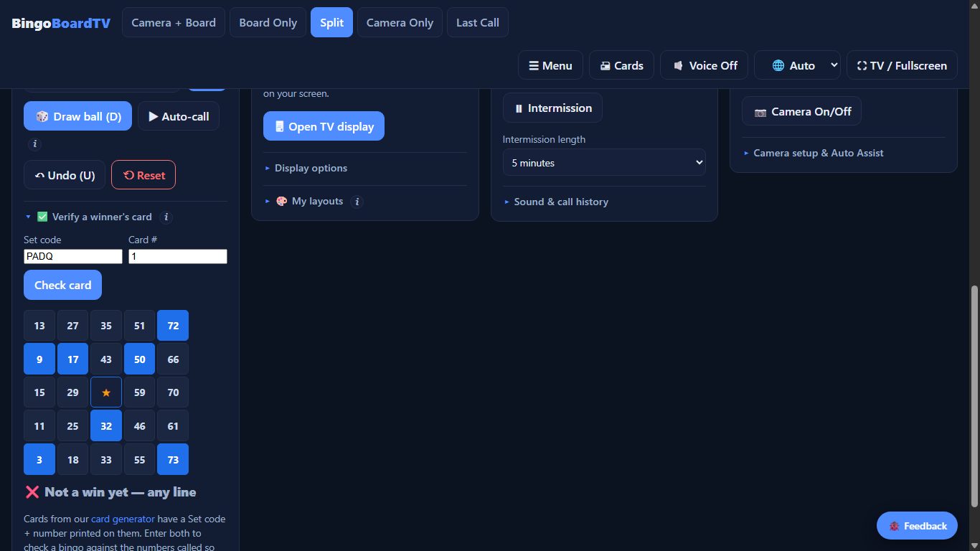
Task: Reset the game
Action: pyautogui.click(x=143, y=175)
